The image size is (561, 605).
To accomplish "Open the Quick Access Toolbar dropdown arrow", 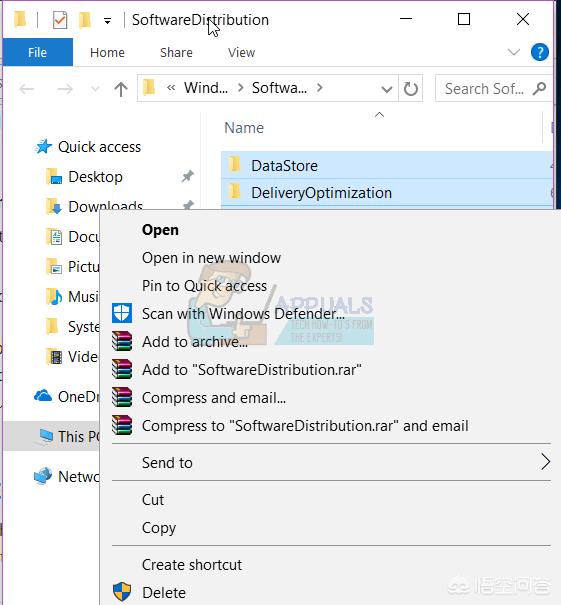I will [107, 21].
